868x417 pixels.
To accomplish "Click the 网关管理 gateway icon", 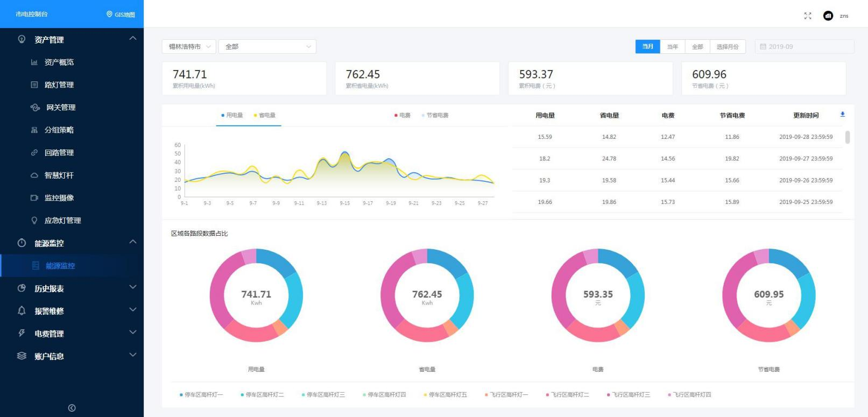I will 35,108.
